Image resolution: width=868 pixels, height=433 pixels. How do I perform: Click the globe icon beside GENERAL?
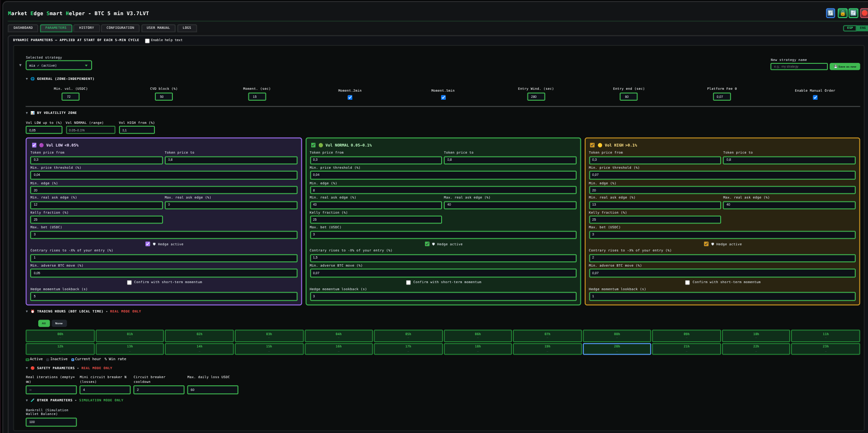click(x=33, y=79)
